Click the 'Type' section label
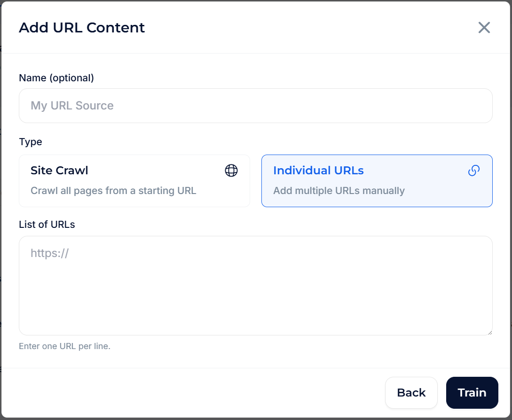512x420 pixels. (31, 142)
